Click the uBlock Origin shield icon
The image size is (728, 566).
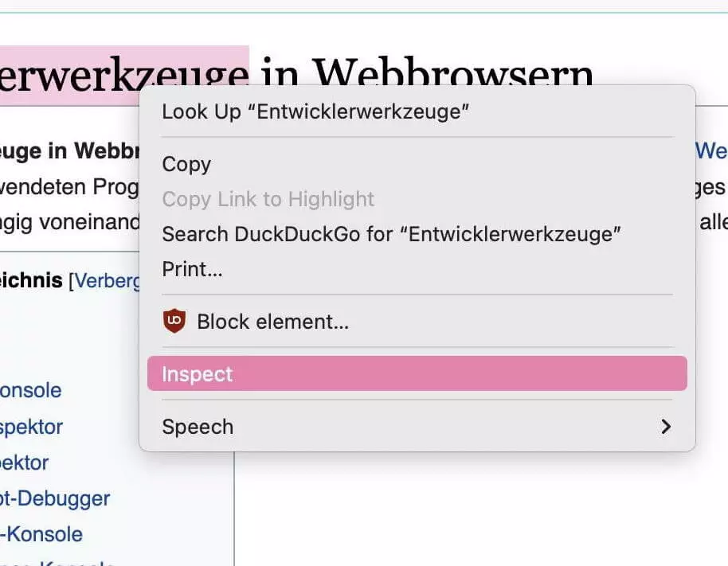(x=174, y=322)
